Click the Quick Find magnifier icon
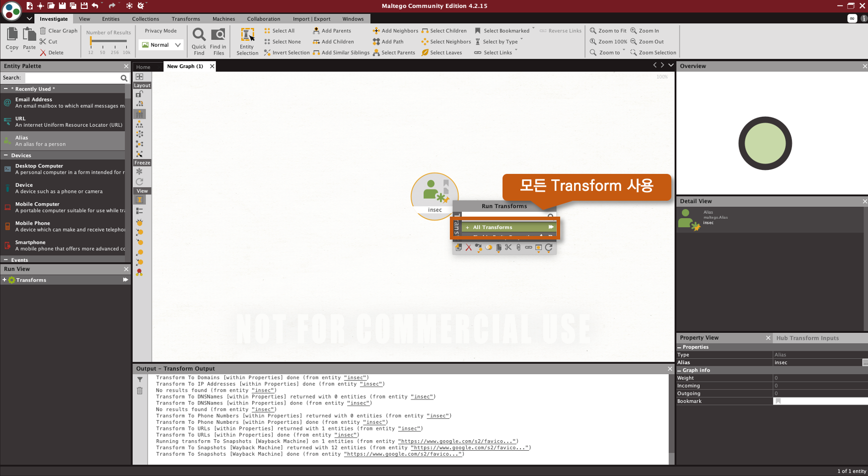 [x=199, y=35]
